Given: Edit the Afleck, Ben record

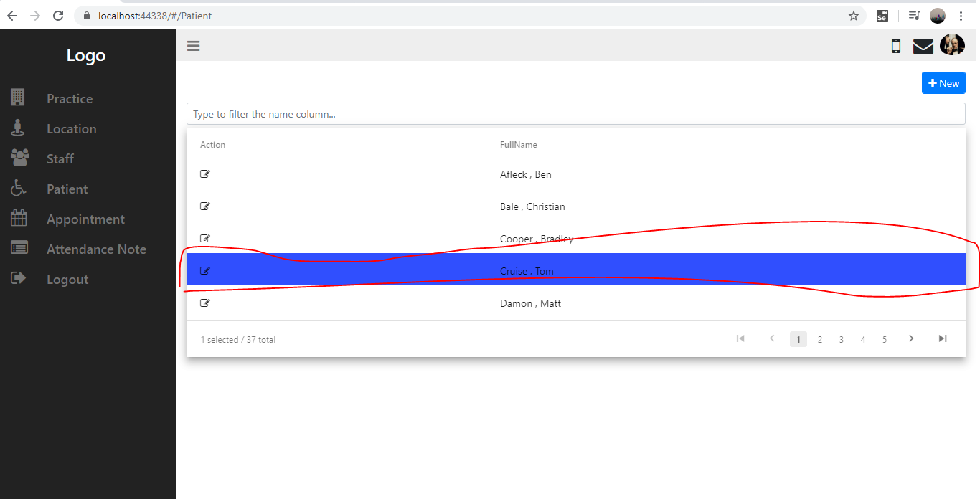Looking at the screenshot, I should tap(204, 174).
